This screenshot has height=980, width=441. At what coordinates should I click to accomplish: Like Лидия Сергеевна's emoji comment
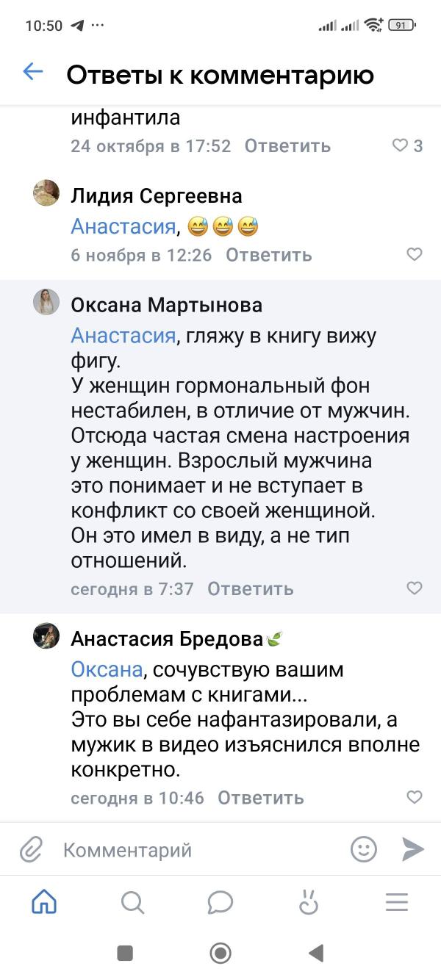pos(415,254)
